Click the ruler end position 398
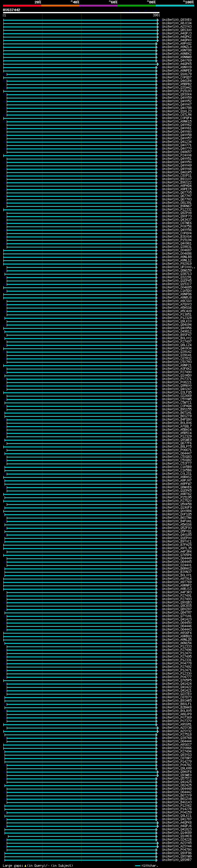 tap(155, 15)
